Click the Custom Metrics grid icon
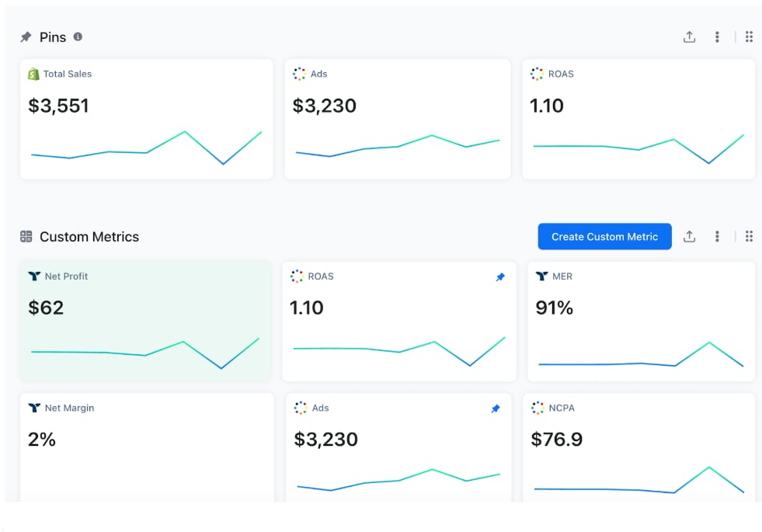Viewport: 762px width, 532px height. (26, 237)
